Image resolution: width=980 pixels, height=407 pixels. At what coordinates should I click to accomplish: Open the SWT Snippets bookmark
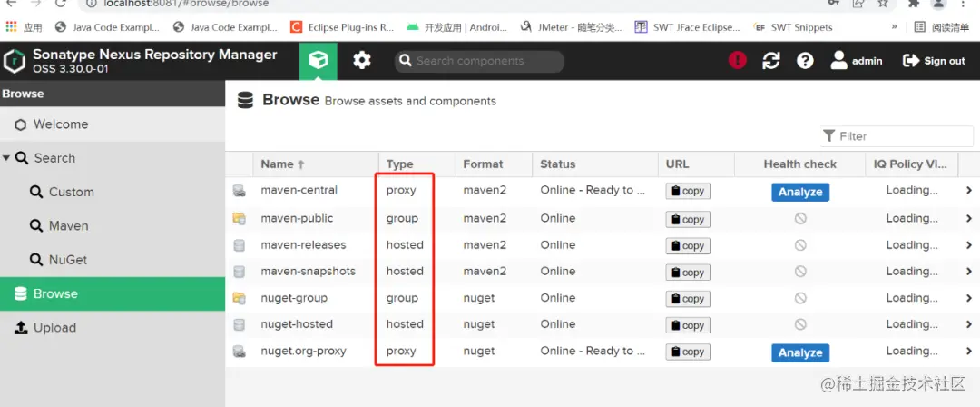pos(794,27)
